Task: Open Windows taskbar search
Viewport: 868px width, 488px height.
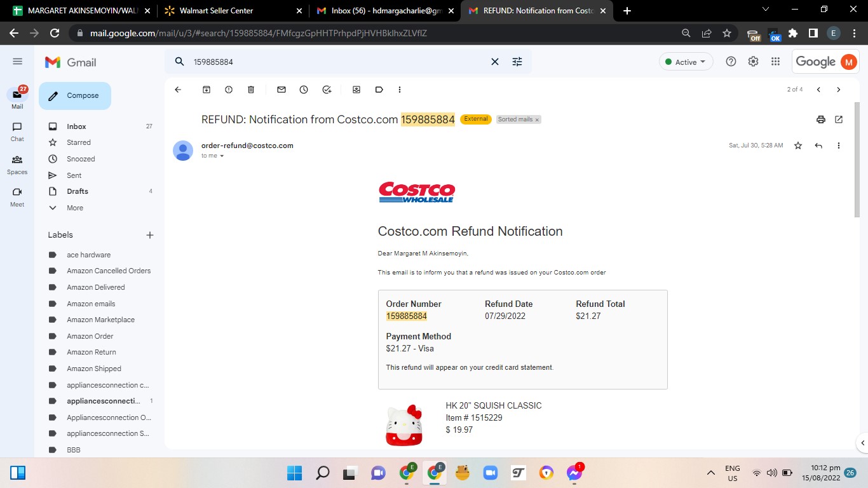Action: click(x=323, y=473)
